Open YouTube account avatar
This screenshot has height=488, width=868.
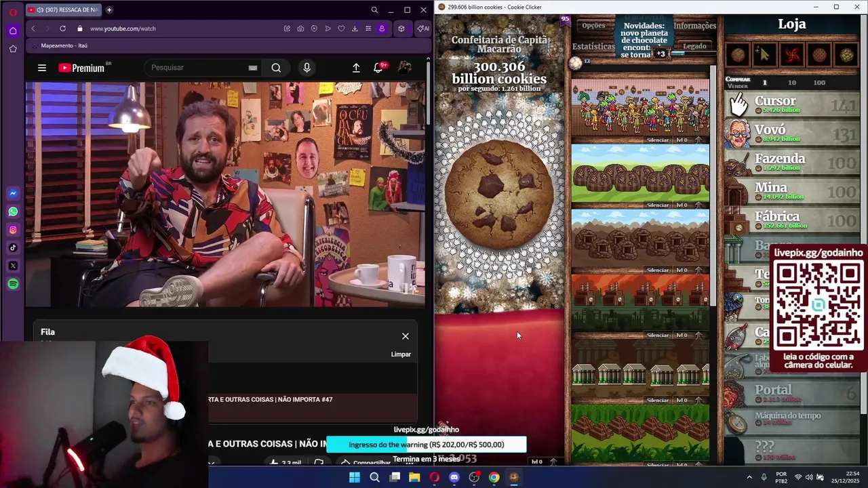[x=404, y=68]
